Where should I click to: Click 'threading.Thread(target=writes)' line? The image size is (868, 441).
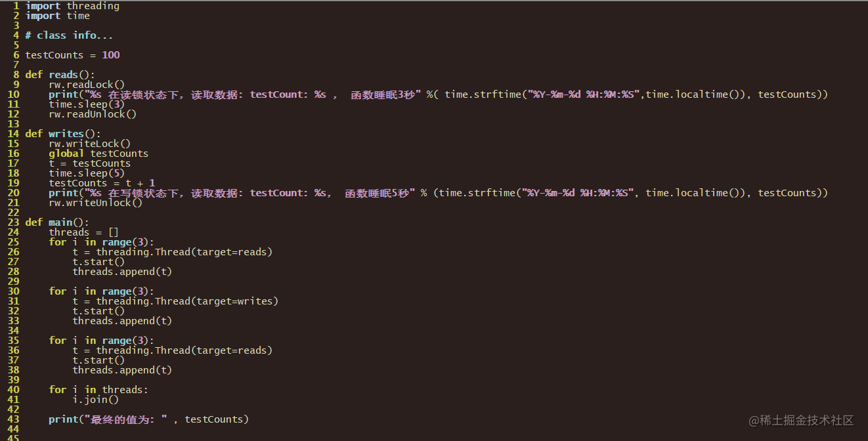[175, 301]
